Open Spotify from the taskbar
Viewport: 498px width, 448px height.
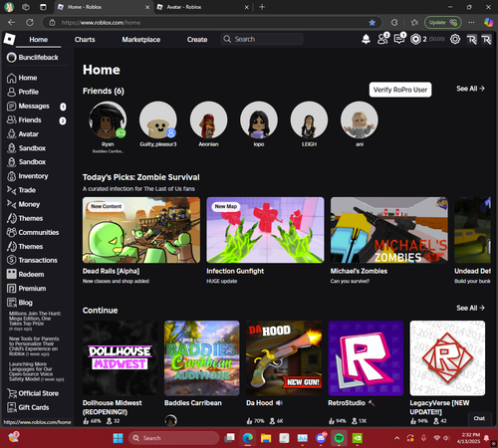click(x=339, y=438)
